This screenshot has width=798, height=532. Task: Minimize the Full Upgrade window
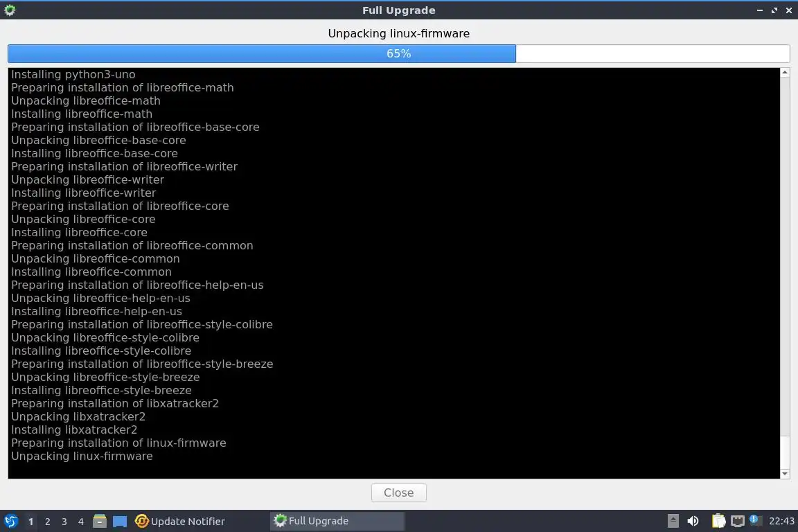coord(760,10)
